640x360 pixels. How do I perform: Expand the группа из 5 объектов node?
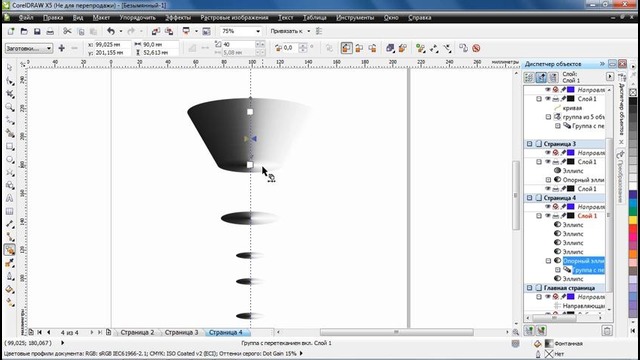pos(549,117)
